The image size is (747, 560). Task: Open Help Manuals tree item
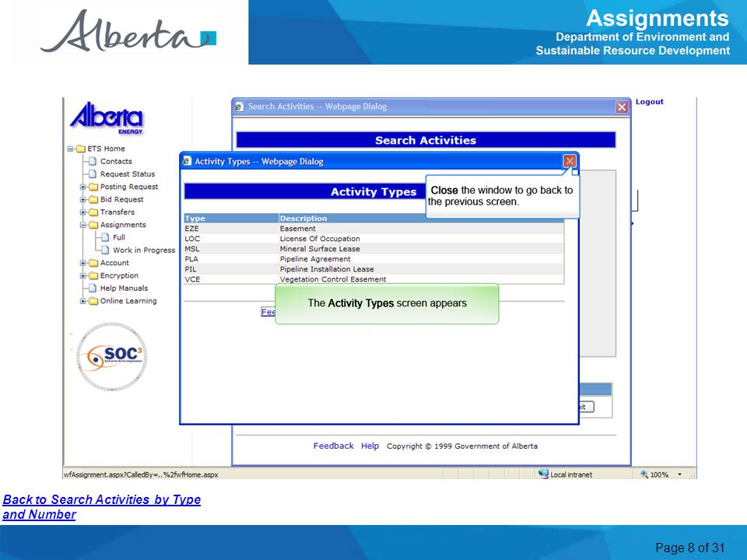(124, 288)
